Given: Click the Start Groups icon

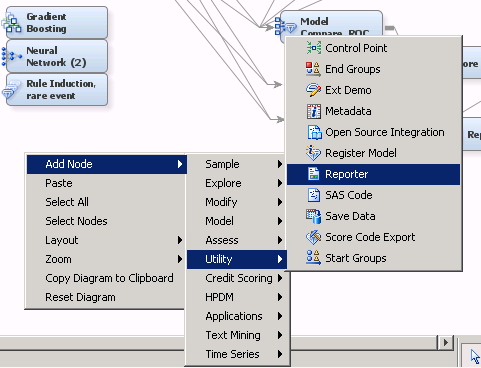Looking at the screenshot, I should click(313, 258).
